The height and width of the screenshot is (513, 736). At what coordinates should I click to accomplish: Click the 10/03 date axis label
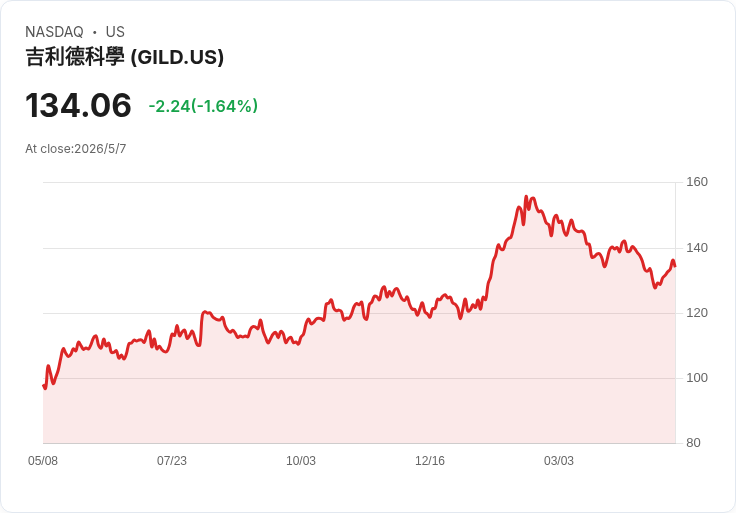[301, 461]
